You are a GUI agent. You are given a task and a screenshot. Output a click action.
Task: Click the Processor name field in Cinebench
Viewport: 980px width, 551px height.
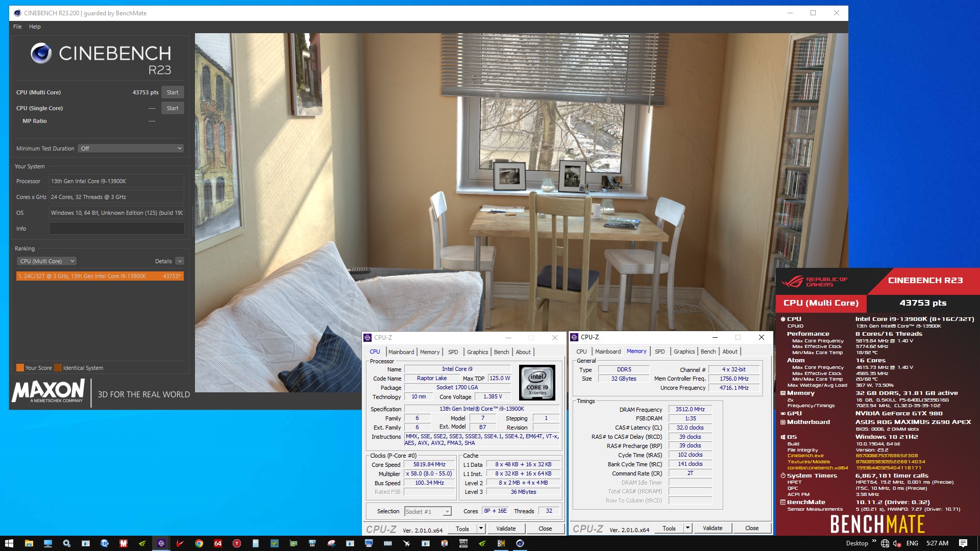coord(116,181)
